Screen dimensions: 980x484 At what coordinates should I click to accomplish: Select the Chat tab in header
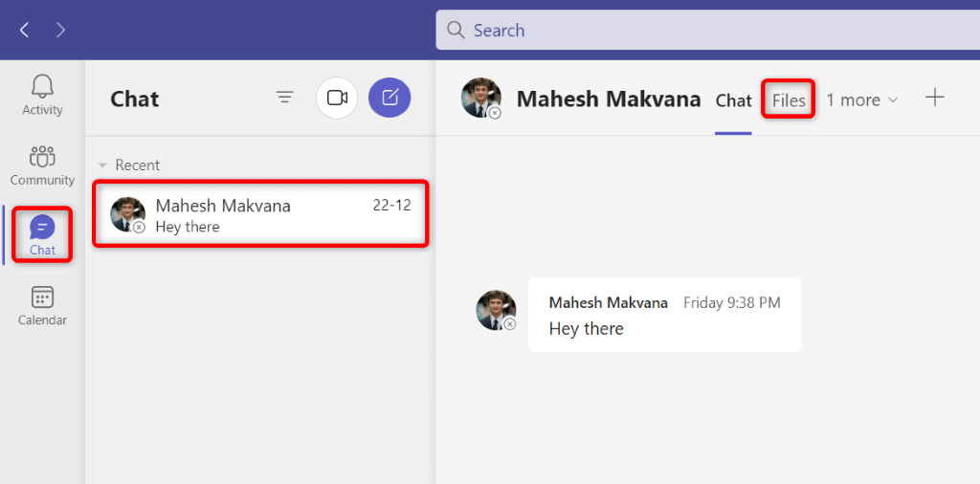[x=733, y=99]
